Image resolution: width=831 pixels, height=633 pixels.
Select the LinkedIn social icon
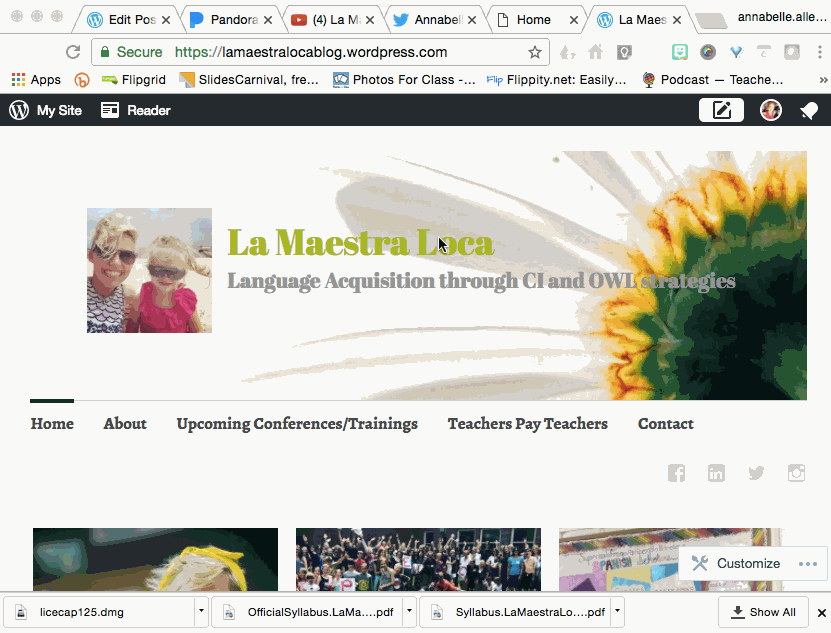click(716, 472)
